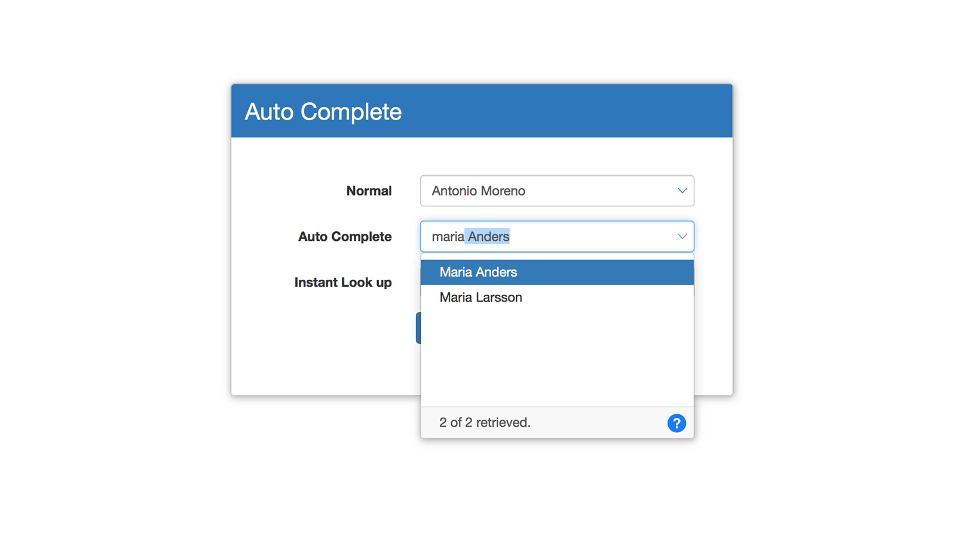980x538 pixels.
Task: Click the "Auto Complete" panel header title
Action: [x=323, y=112]
